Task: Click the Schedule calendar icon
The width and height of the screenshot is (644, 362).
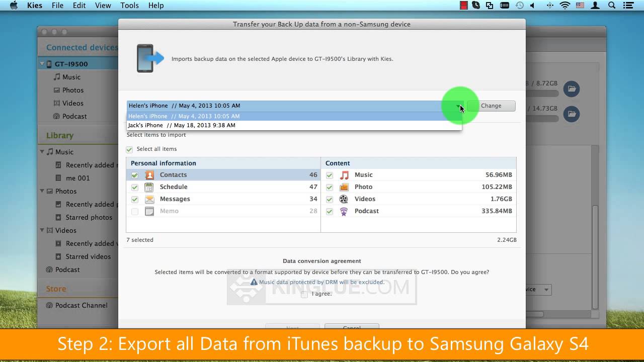Action: coord(149,187)
